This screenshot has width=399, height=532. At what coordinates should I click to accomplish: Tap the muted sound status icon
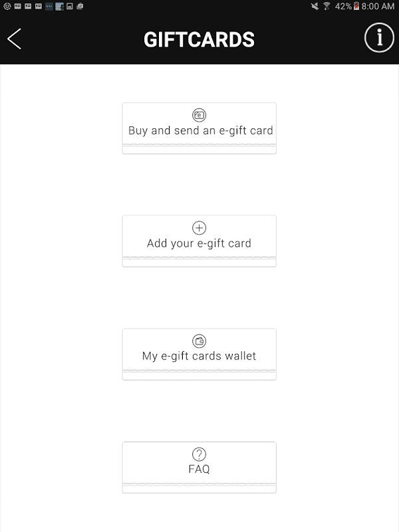(x=315, y=6)
